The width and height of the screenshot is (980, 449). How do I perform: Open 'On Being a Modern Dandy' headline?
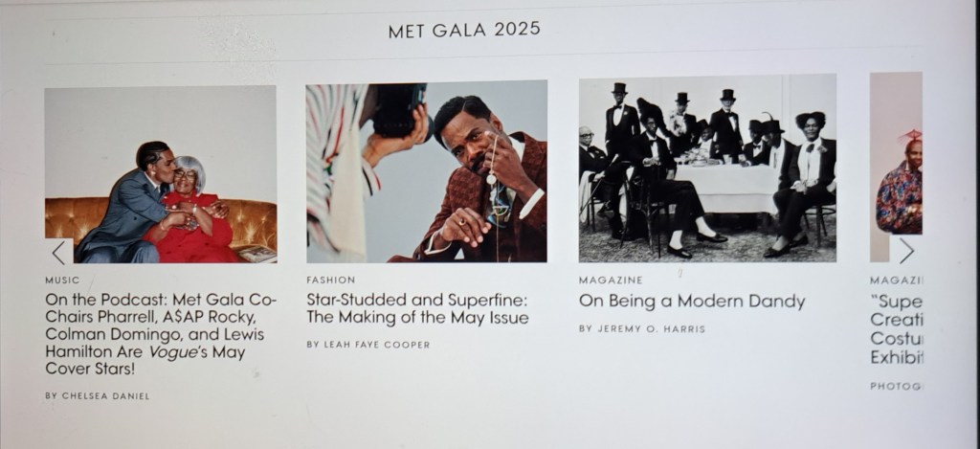pyautogui.click(x=692, y=302)
